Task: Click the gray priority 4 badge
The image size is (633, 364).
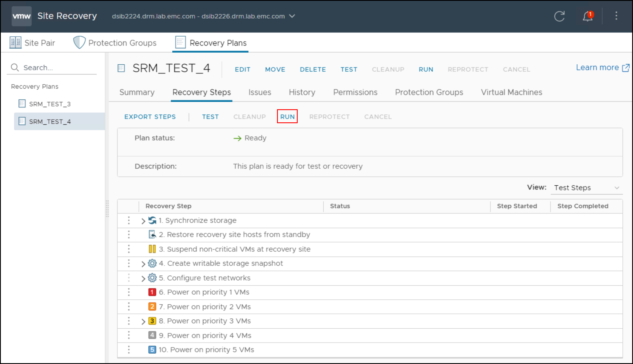Action: coord(152,335)
